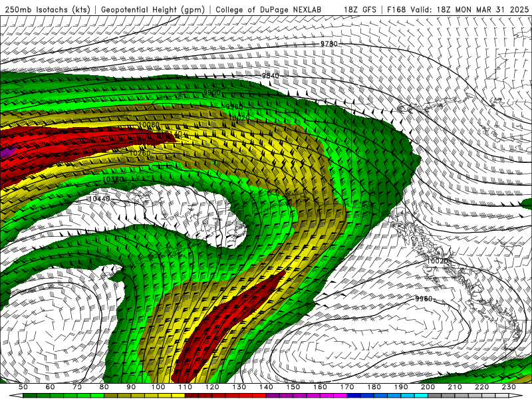The height and width of the screenshot is (399, 532).
Task: Click the '200' value on the color scale
Action: (x=428, y=387)
